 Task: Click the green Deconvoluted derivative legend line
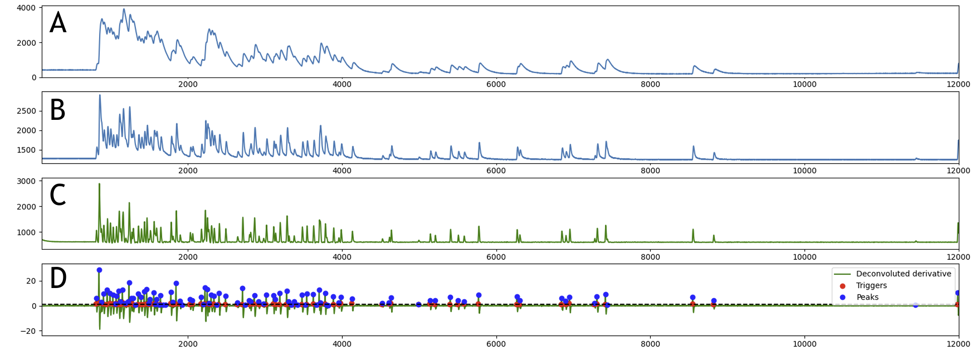point(843,274)
